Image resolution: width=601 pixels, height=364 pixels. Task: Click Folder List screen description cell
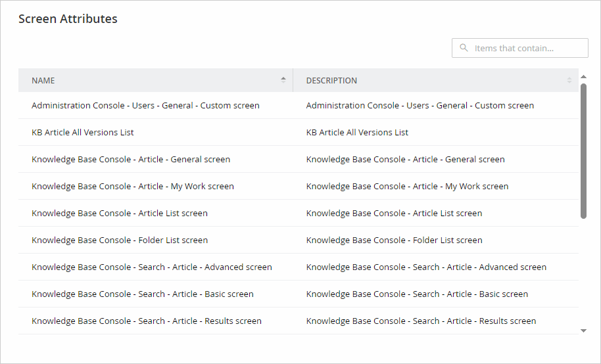(394, 240)
